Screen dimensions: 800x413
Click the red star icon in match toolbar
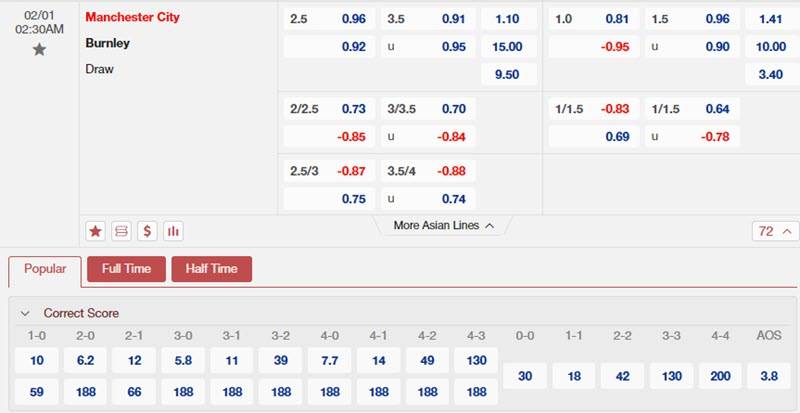96,231
